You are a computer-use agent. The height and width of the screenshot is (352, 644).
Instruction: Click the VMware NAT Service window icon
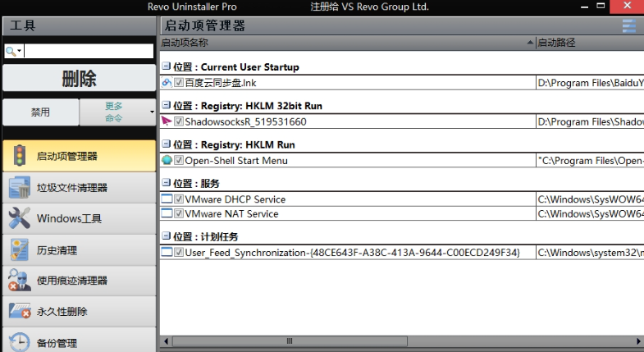point(167,213)
